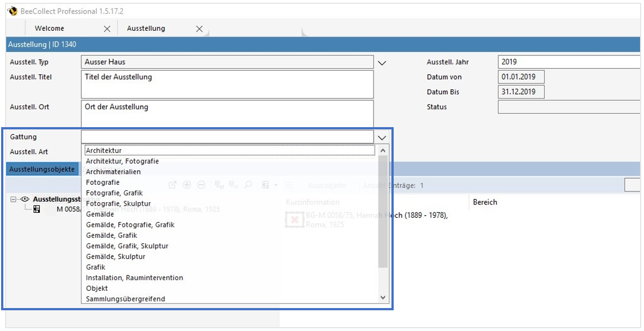Viewport: 644px width, 331px height.
Task: Click the eye icon beside Ausstellungsstruktur
Action: (x=25, y=199)
